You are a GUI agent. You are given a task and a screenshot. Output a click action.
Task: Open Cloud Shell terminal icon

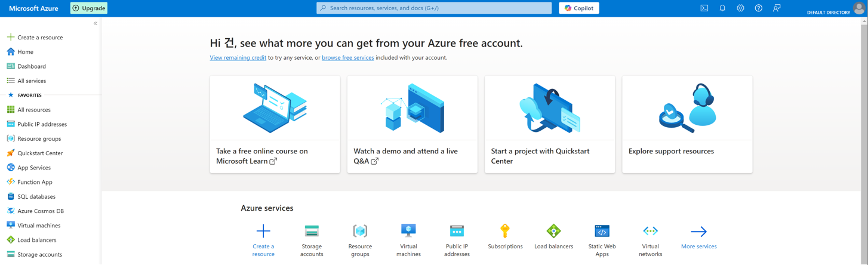pyautogui.click(x=704, y=8)
